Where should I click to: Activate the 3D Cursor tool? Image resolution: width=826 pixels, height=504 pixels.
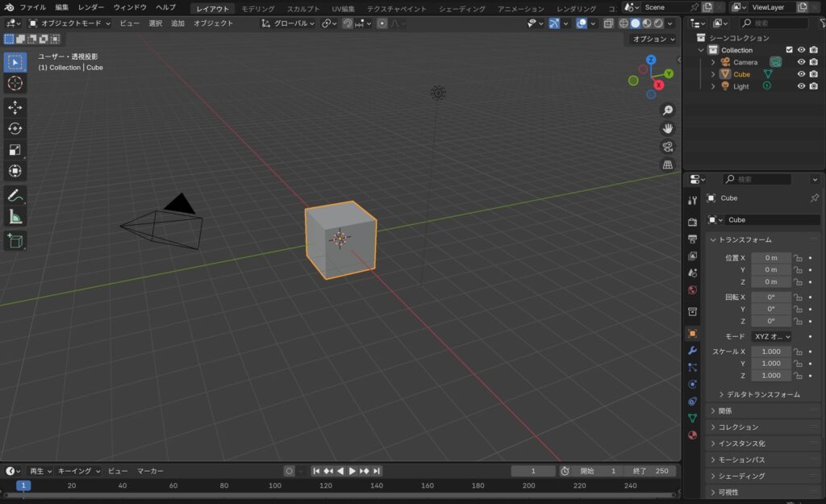(15, 83)
